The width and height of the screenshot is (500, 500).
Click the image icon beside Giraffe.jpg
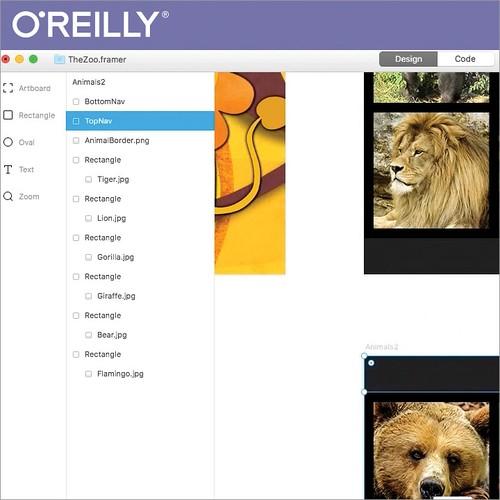tap(88, 296)
